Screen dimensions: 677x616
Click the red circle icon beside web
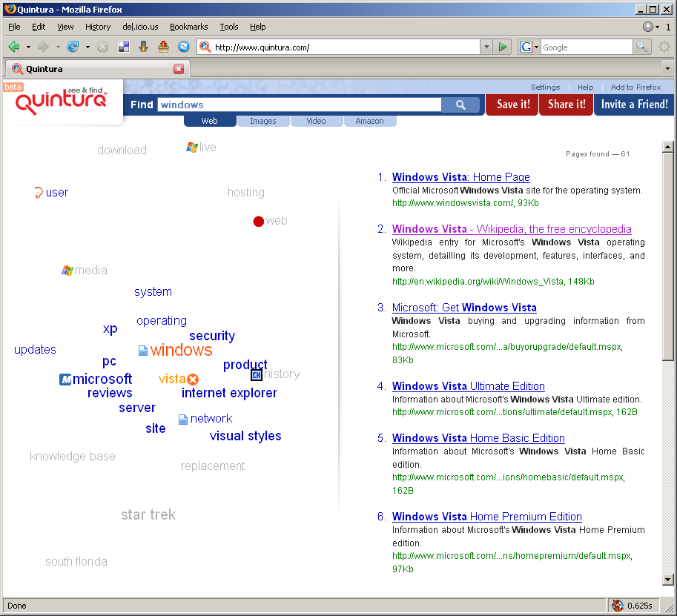click(x=258, y=222)
